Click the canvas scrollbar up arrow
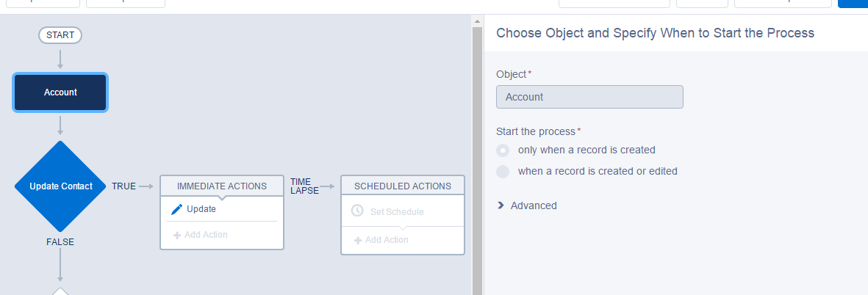This screenshot has width=868, height=295. (478, 20)
